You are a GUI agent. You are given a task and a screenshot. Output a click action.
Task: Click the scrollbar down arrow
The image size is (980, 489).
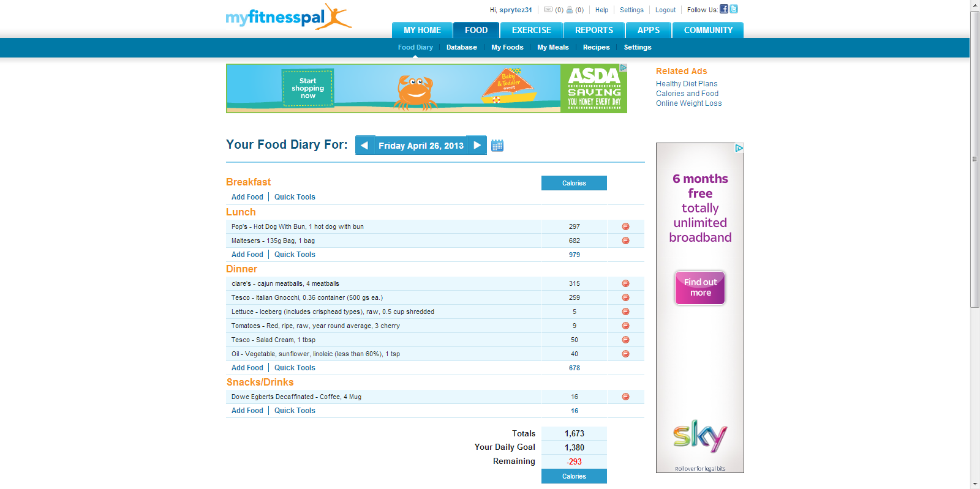pyautogui.click(x=974, y=484)
